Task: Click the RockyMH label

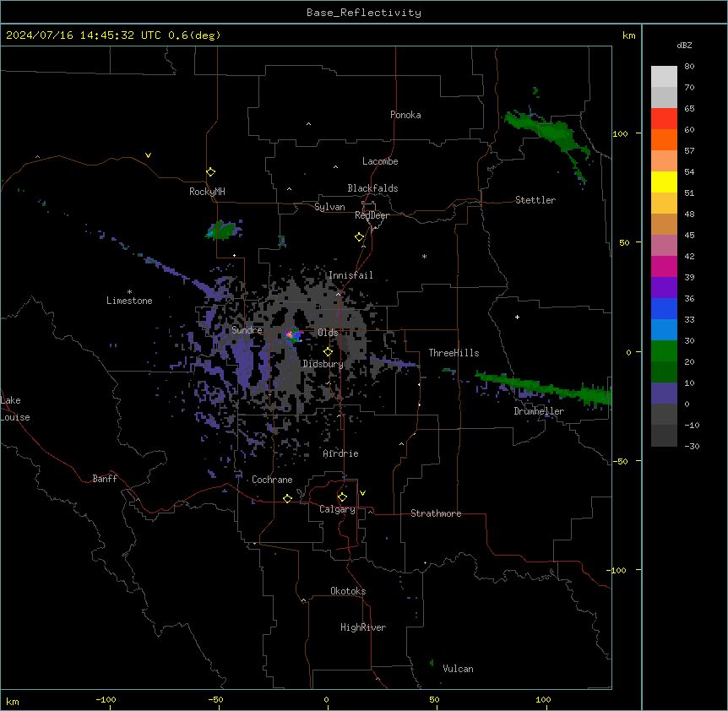Action: [x=207, y=192]
